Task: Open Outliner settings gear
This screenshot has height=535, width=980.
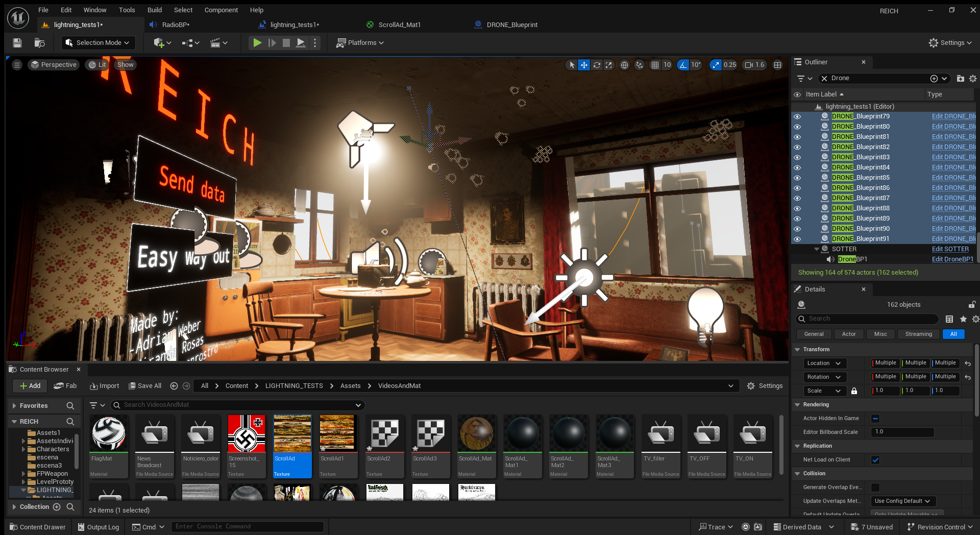Action: (973, 79)
